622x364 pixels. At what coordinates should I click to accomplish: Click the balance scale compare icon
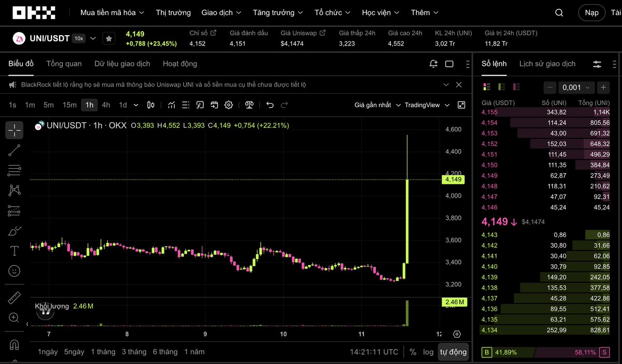(x=249, y=105)
